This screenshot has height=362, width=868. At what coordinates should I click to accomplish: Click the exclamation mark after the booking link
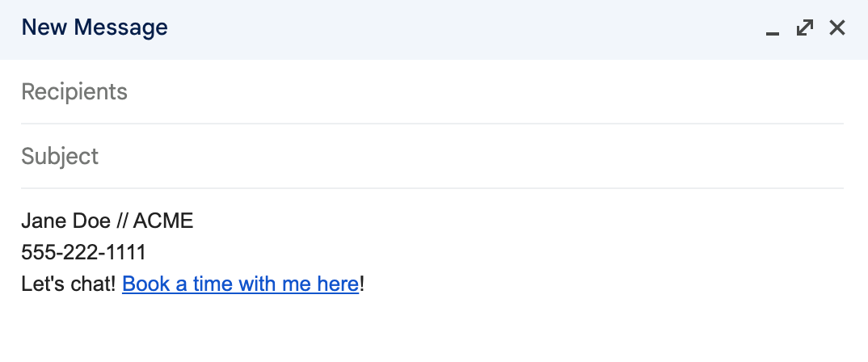coord(362,284)
